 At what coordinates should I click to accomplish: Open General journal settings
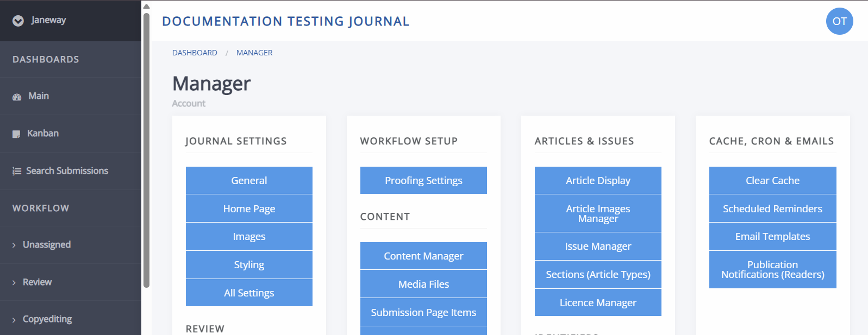[249, 180]
